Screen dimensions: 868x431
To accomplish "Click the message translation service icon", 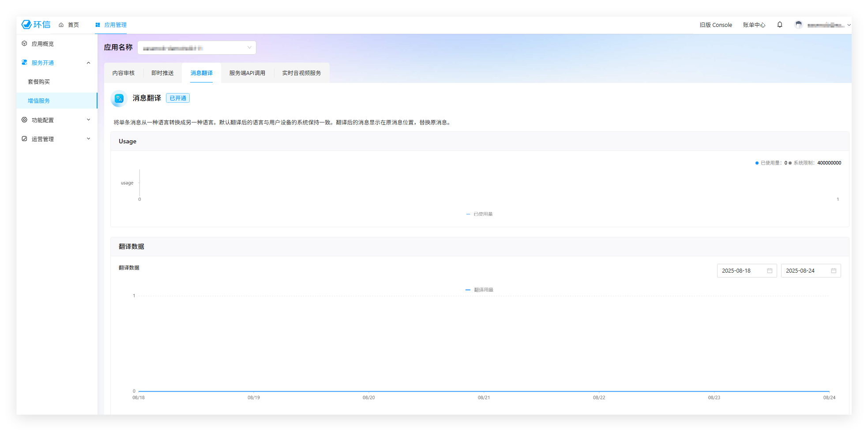I will 119,98.
